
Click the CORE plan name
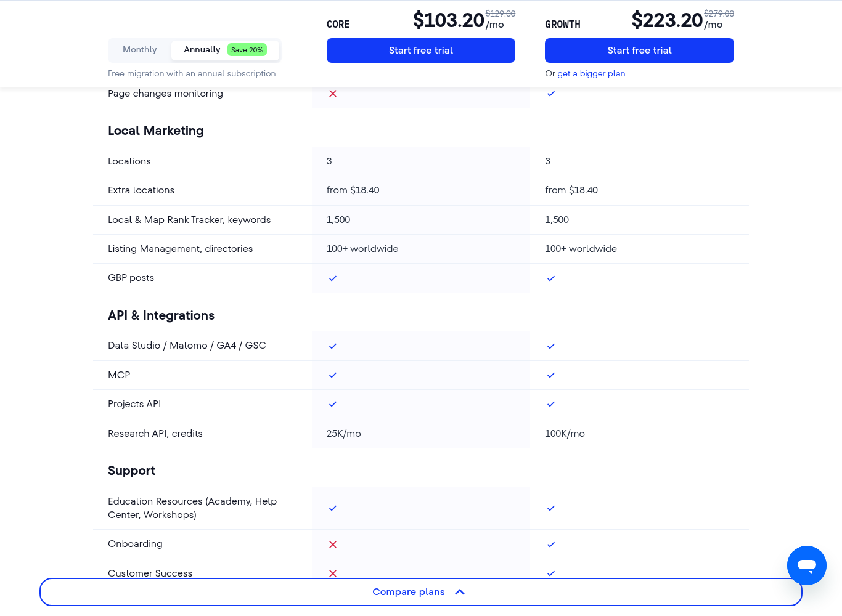338,25
